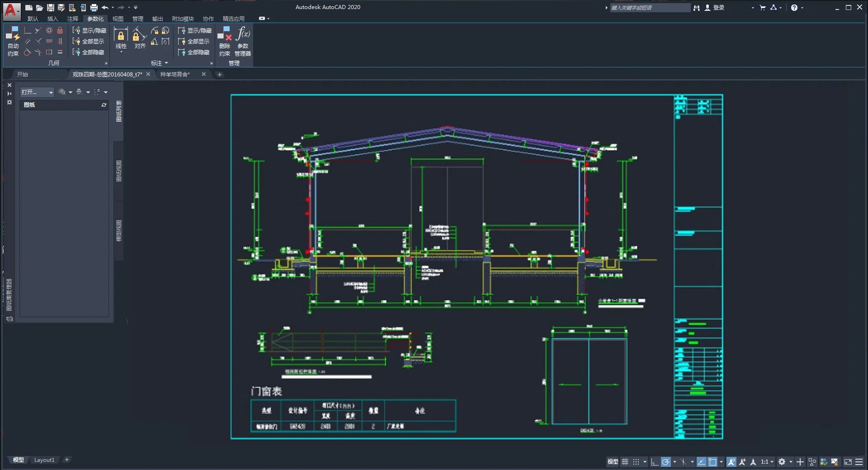Toggle isometric drafting in status bar
Image resolution: width=868 pixels, height=470 pixels.
[683, 462]
